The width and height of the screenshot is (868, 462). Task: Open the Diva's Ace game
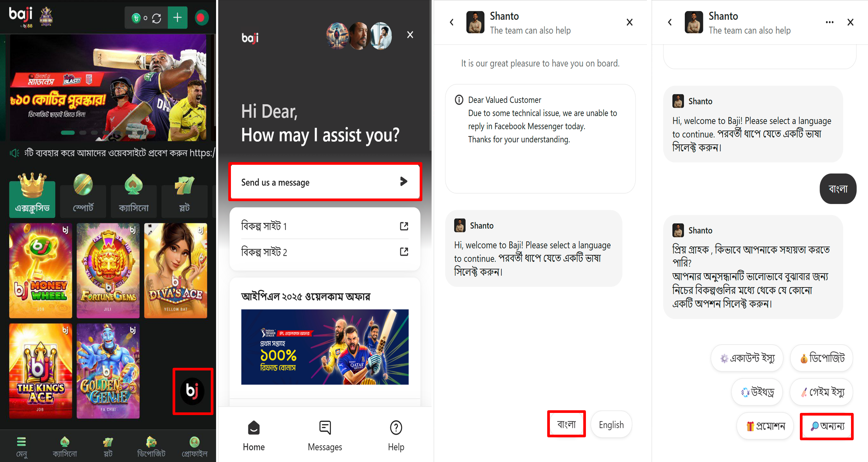pos(176,270)
